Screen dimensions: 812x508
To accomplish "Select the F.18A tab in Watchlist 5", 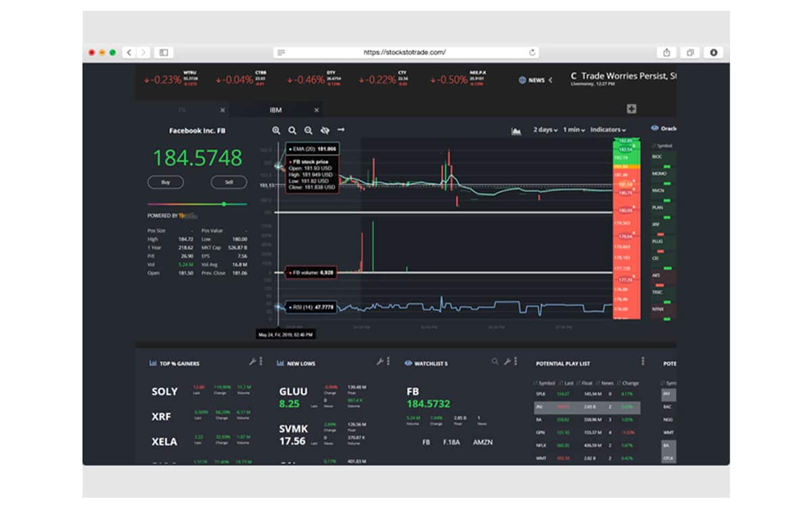I will (451, 442).
